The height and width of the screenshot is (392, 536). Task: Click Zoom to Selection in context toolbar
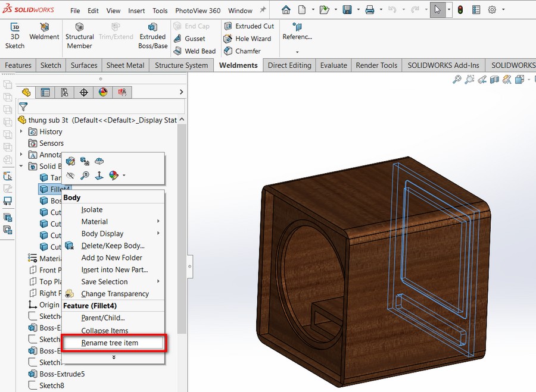[x=85, y=175]
